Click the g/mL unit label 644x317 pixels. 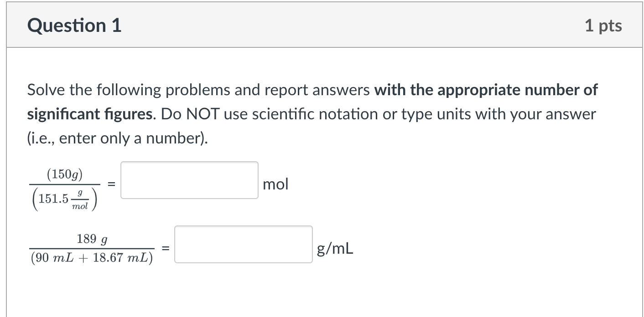[335, 249]
